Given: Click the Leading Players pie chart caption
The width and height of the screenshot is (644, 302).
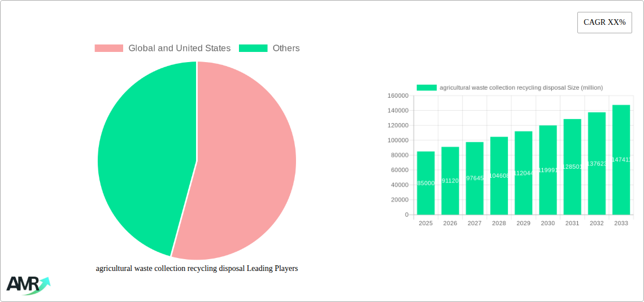Looking at the screenshot, I should click(x=197, y=269).
